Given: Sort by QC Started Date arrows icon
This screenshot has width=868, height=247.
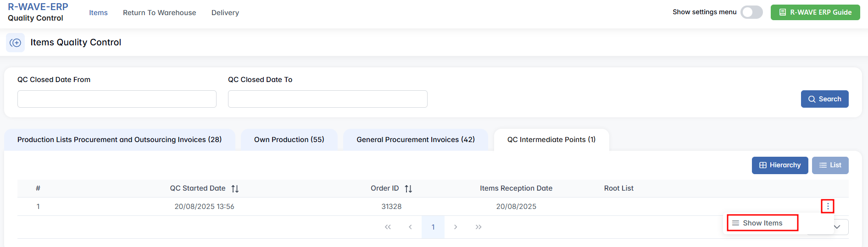Looking at the screenshot, I should (235, 189).
